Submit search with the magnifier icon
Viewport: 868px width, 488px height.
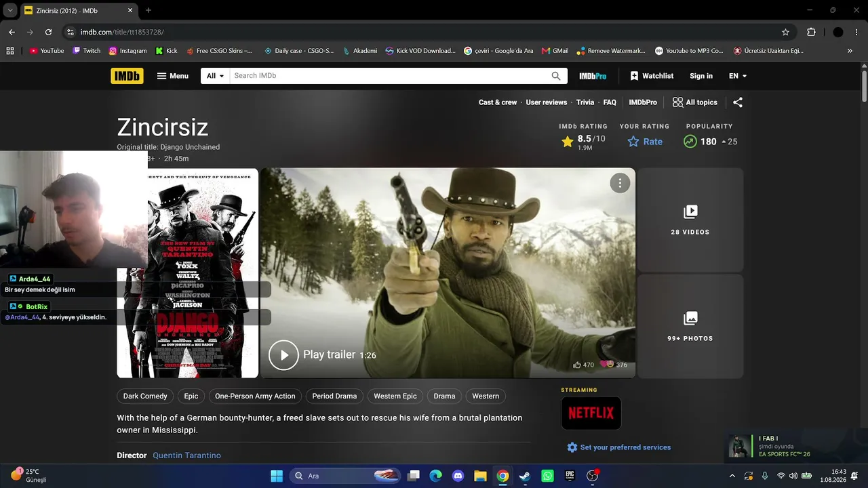coord(556,76)
